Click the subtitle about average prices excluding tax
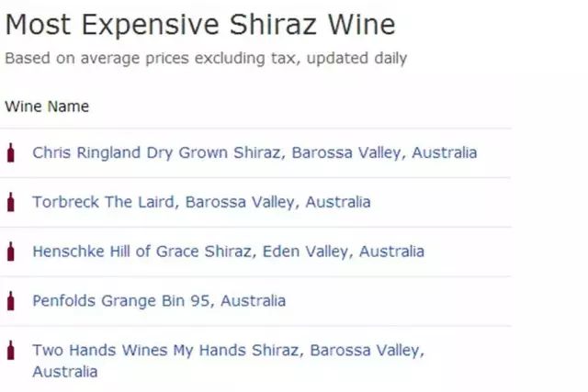This screenshot has height=392, width=588. (x=205, y=59)
